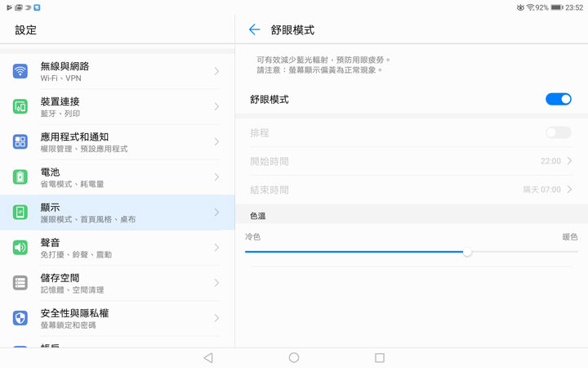Tap the eye comfort status bar icon
This screenshot has height=368, width=588.
pyautogui.click(x=520, y=7)
